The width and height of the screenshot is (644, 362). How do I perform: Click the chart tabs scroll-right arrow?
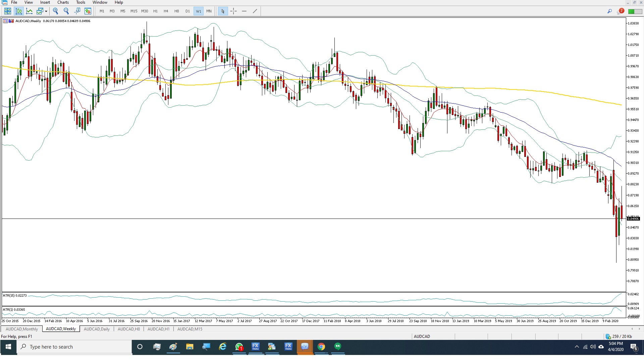coord(639,329)
